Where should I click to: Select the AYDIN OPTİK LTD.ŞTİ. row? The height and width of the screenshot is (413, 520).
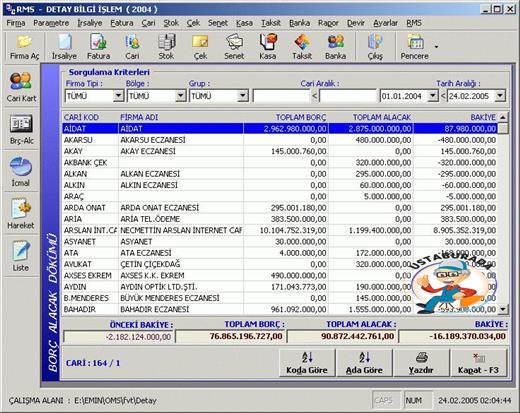coord(280,287)
